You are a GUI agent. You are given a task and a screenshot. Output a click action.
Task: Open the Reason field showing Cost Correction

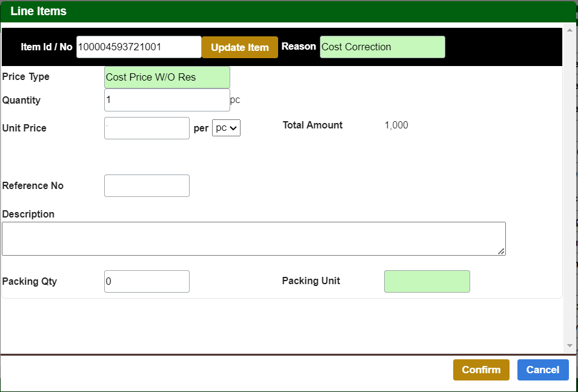pos(382,47)
